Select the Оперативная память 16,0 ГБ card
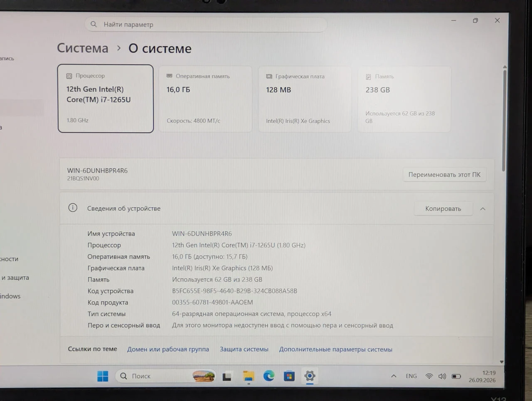532x401 pixels. (205, 99)
